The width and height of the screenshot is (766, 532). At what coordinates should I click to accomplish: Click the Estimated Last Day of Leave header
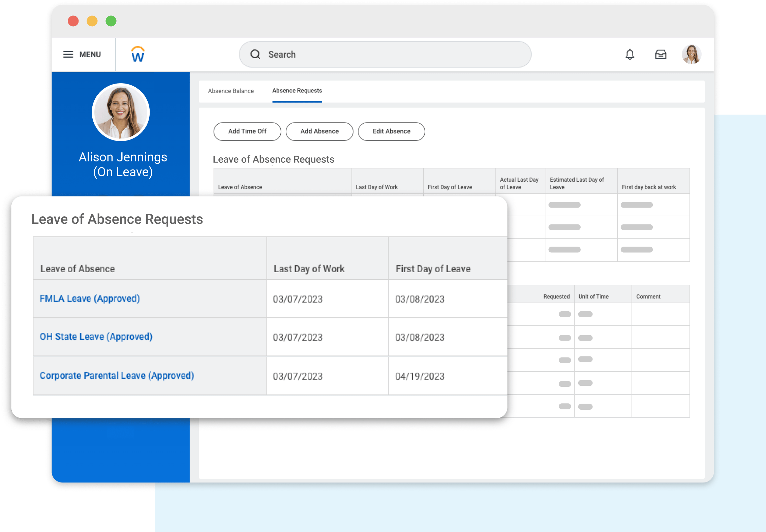(577, 183)
